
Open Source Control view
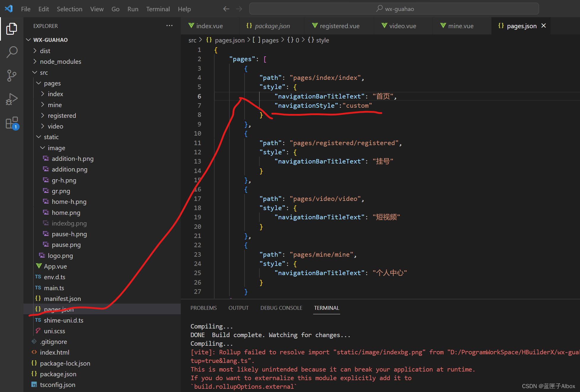pos(12,75)
